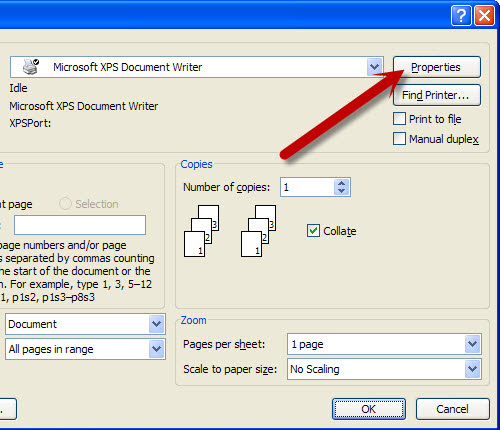
Task: Cancel the Print dialog
Action: [453, 409]
